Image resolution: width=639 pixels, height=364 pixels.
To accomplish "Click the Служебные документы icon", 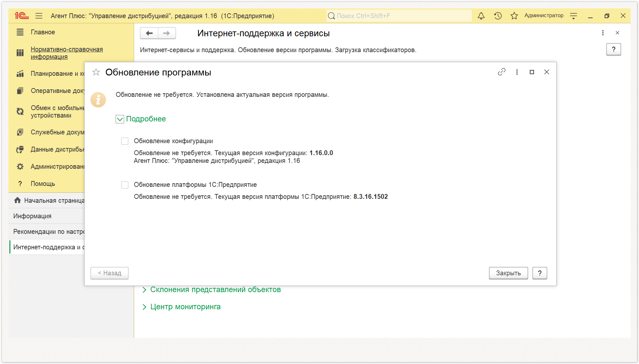I will 20,132.
